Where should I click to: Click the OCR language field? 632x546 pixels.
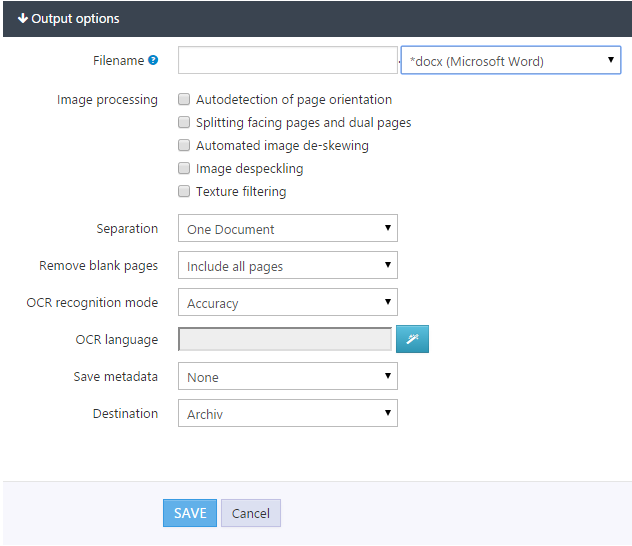pyautogui.click(x=284, y=340)
